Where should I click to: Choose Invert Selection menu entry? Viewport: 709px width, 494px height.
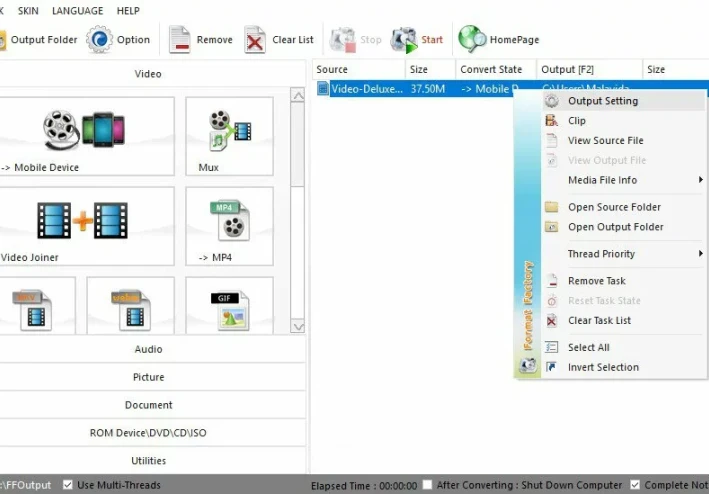click(623, 367)
